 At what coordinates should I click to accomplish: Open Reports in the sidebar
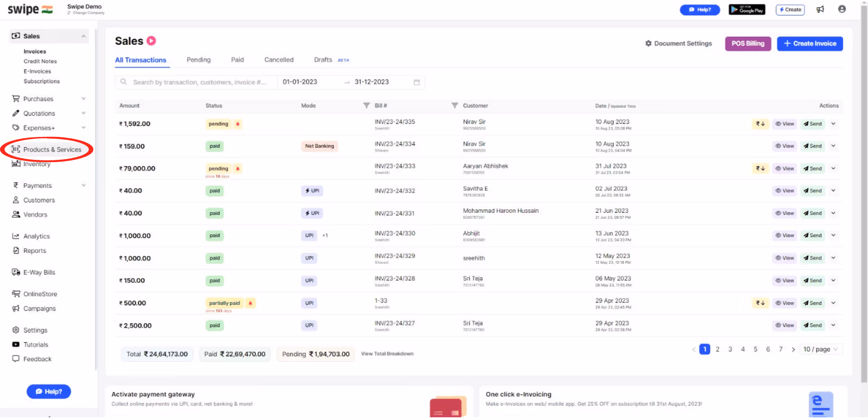[x=29, y=251]
